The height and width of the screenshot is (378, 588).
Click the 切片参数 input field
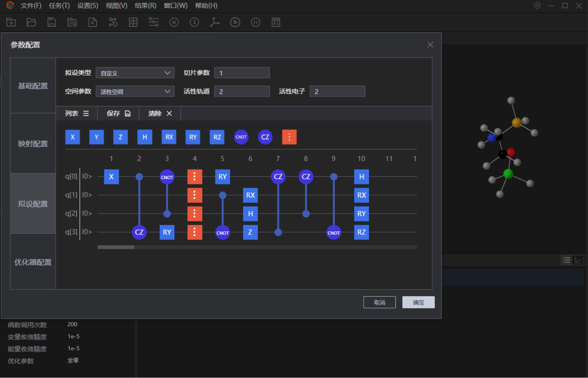(242, 73)
